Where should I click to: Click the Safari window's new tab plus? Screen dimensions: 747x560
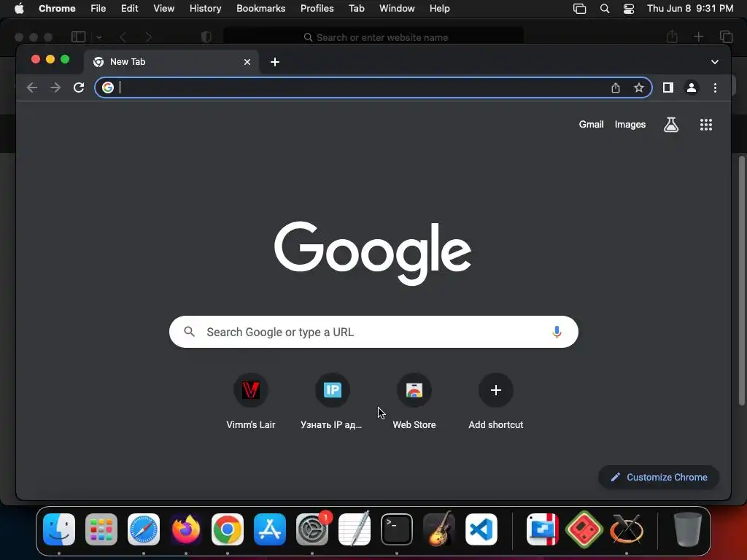click(698, 36)
